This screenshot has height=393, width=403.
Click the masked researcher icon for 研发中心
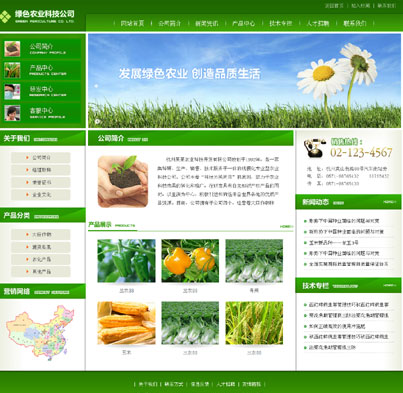12,91
